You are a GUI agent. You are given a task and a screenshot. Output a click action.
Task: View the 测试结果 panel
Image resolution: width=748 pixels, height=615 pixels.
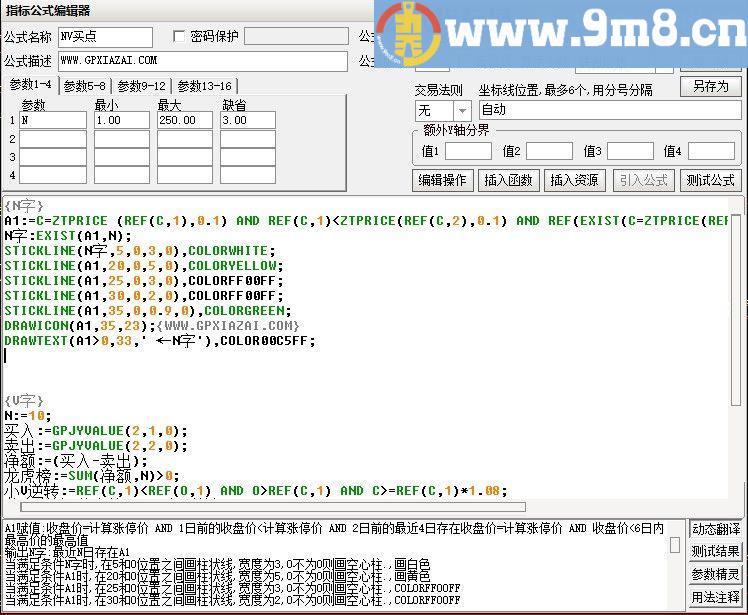tap(716, 551)
